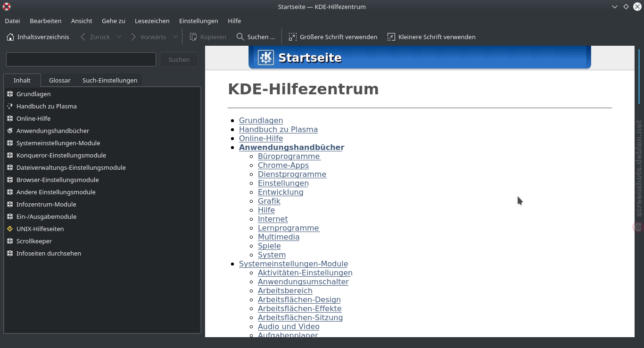The image size is (644, 348).
Task: Click the KDE logo in Startseite banner
Action: point(266,58)
